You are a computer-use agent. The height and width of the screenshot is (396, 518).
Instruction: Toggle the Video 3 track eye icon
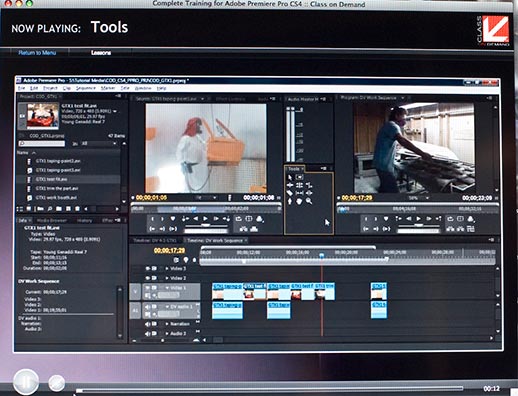[148, 268]
